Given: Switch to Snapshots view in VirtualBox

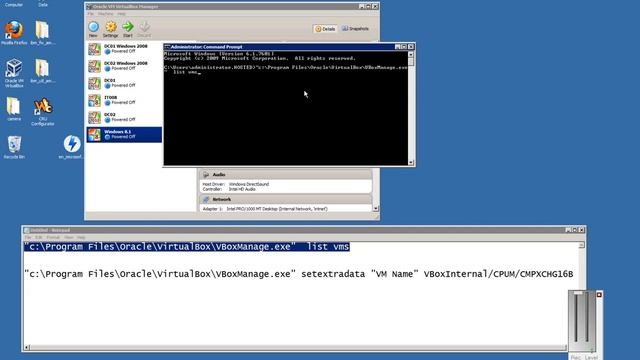Looking at the screenshot, I should [356, 29].
